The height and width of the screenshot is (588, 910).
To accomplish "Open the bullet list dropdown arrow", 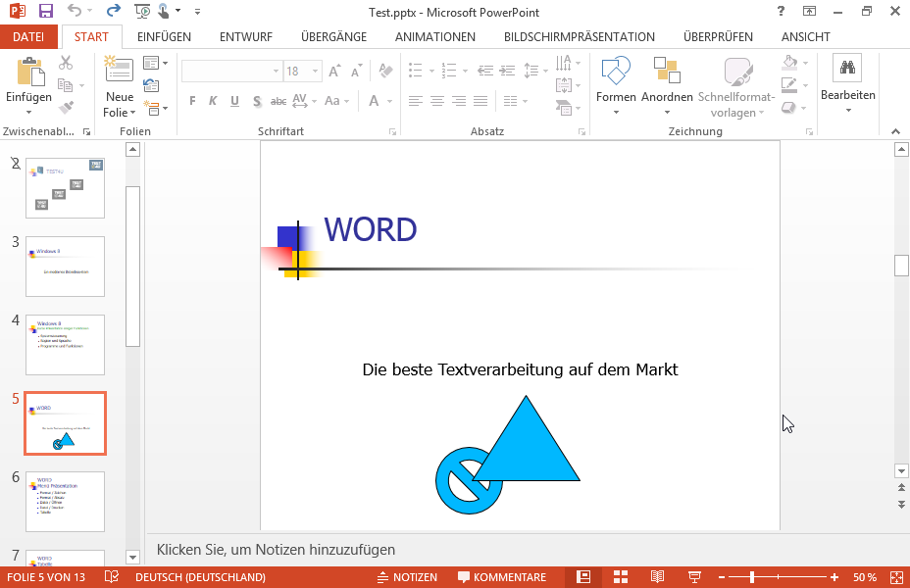I will pos(431,72).
